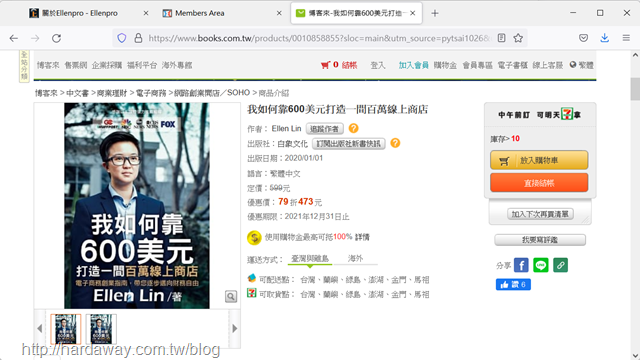Switch to the Members Area tab
The width and height of the screenshot is (640, 360).
tap(200, 13)
